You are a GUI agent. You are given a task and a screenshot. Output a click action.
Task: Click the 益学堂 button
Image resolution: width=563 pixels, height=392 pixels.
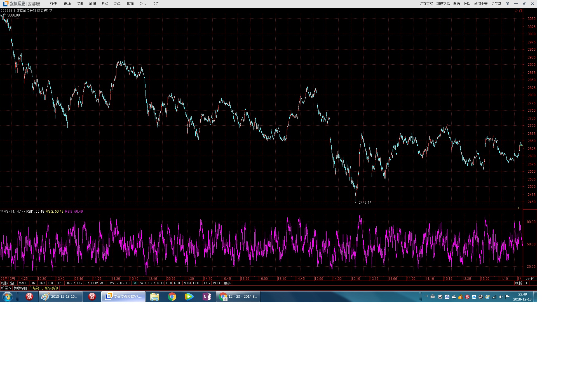(x=496, y=4)
